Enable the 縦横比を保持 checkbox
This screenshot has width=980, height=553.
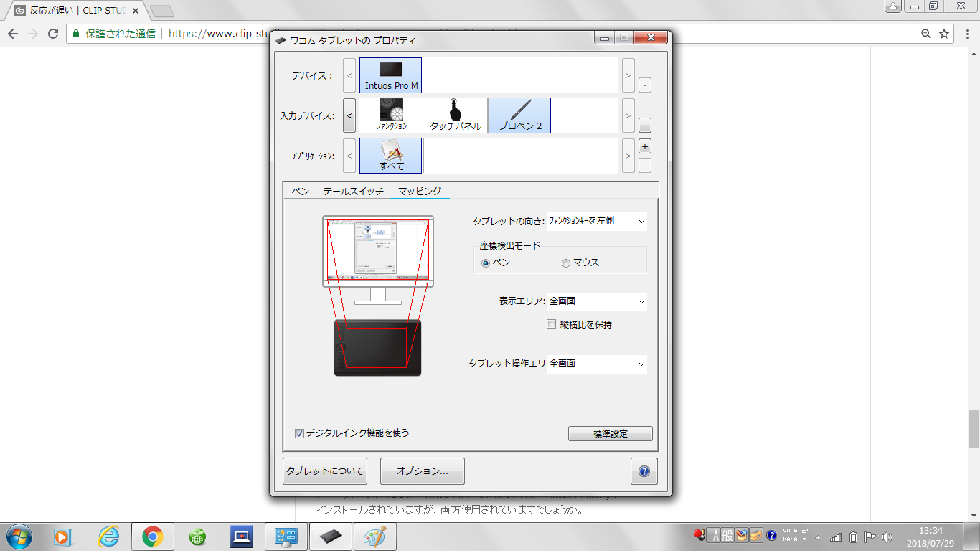[551, 324]
